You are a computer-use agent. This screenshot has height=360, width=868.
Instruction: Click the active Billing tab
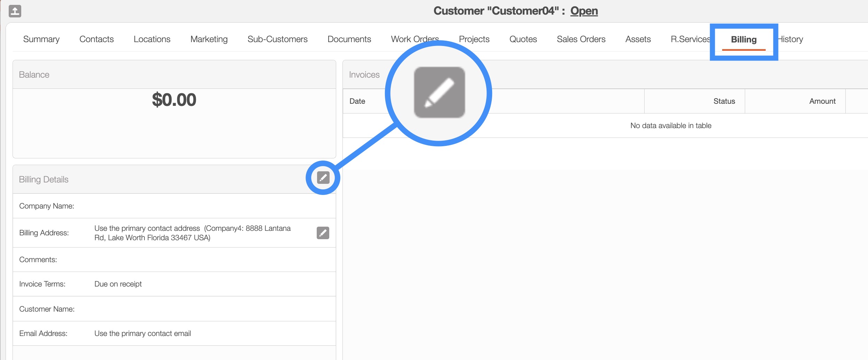(743, 40)
